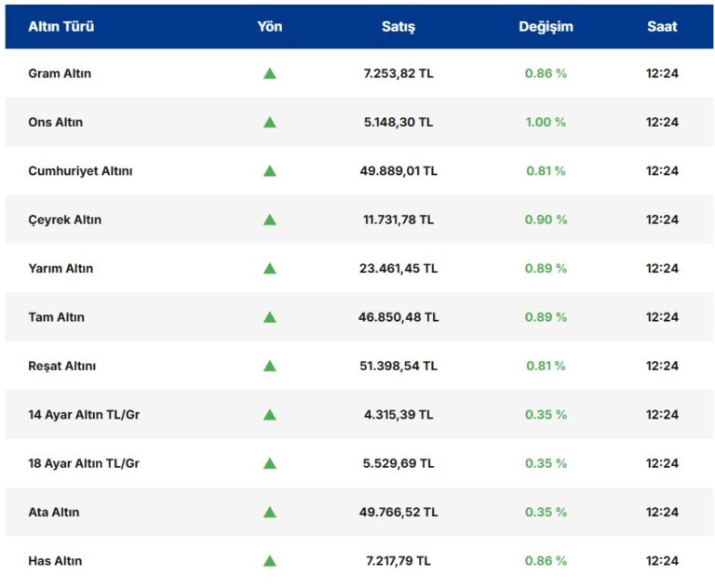Image resolution: width=715 pixels, height=588 pixels.
Task: Open the Gram Altın name link
Action: click(x=60, y=73)
